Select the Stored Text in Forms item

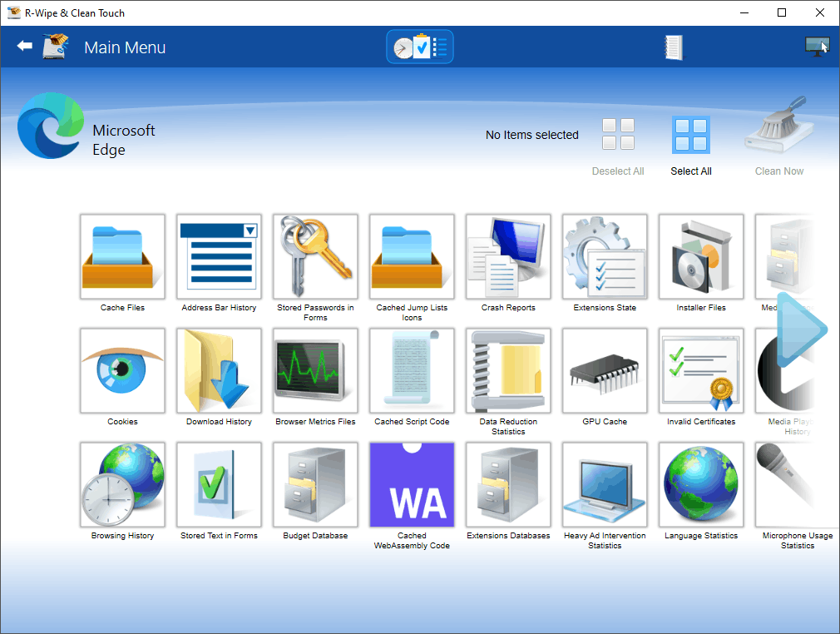pyautogui.click(x=219, y=485)
